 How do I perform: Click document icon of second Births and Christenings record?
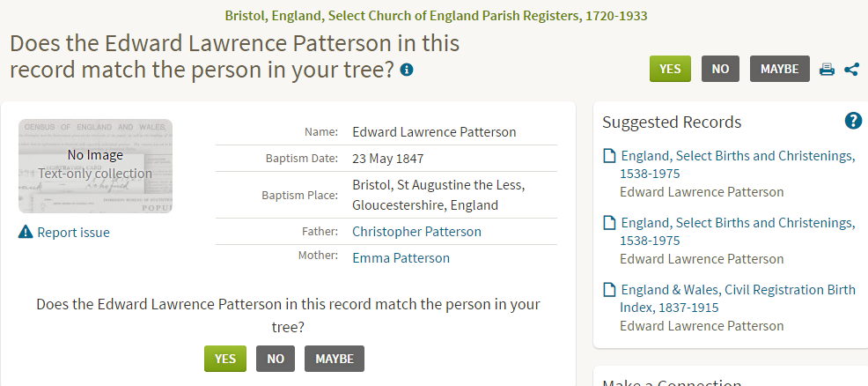click(x=609, y=223)
